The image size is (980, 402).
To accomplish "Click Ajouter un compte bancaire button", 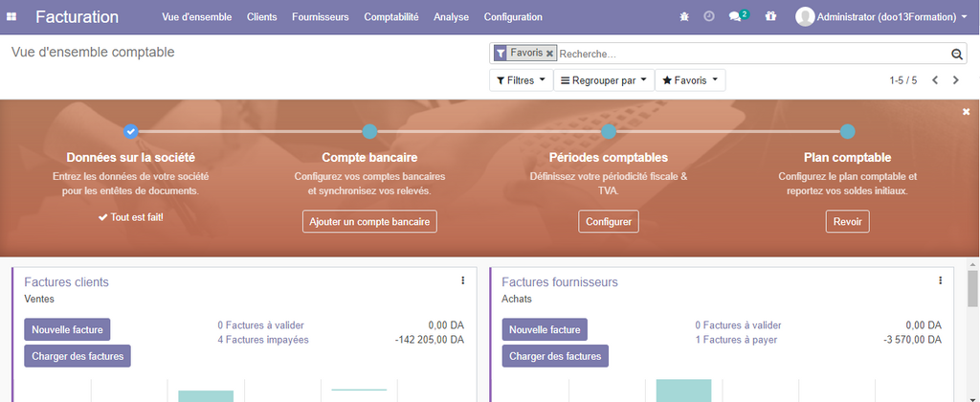I will coord(369,222).
